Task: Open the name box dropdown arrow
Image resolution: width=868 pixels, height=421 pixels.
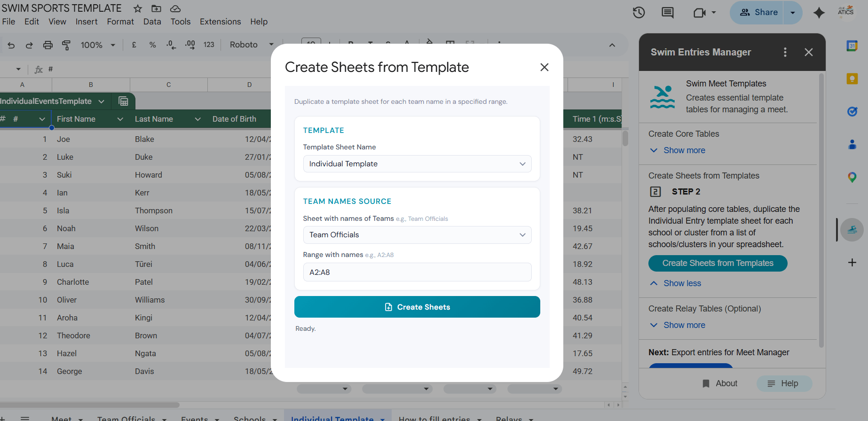Action: (18, 69)
